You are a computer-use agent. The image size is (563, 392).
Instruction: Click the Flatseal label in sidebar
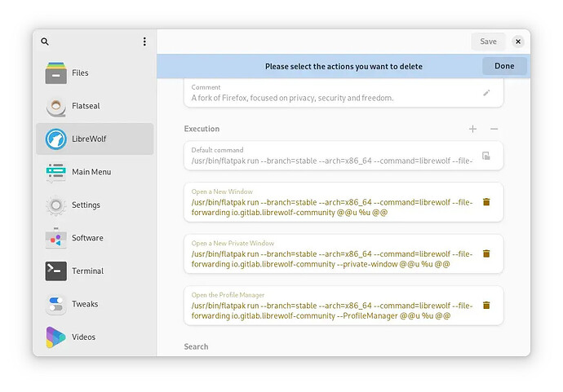pos(86,106)
